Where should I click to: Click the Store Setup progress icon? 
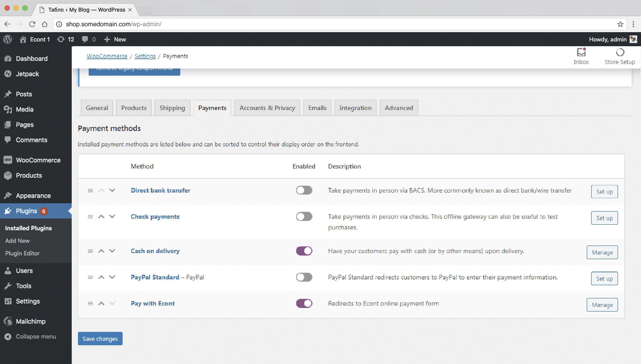(620, 53)
